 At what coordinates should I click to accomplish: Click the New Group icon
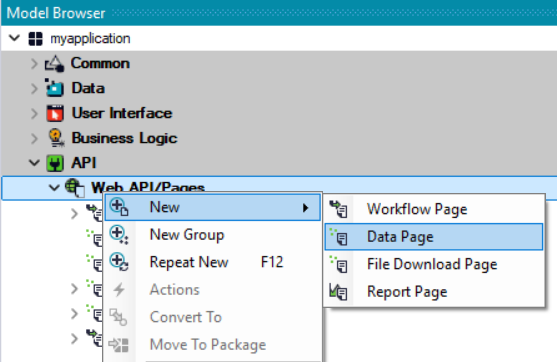pos(119,235)
